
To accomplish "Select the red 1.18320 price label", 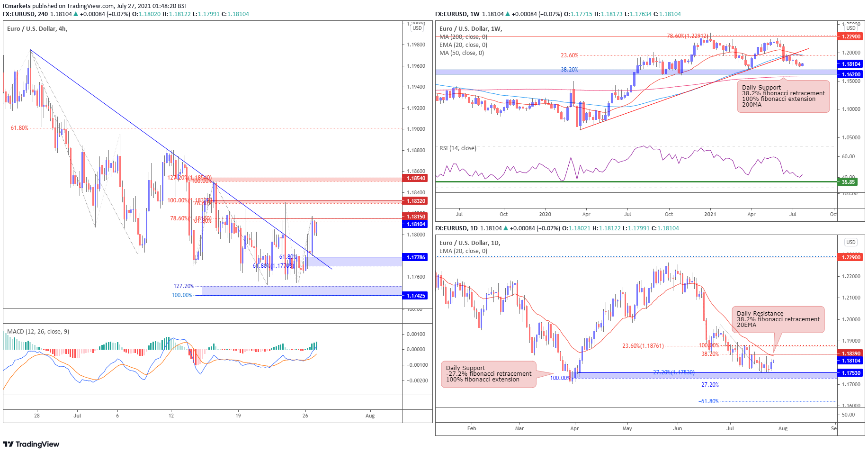I will pos(416,201).
